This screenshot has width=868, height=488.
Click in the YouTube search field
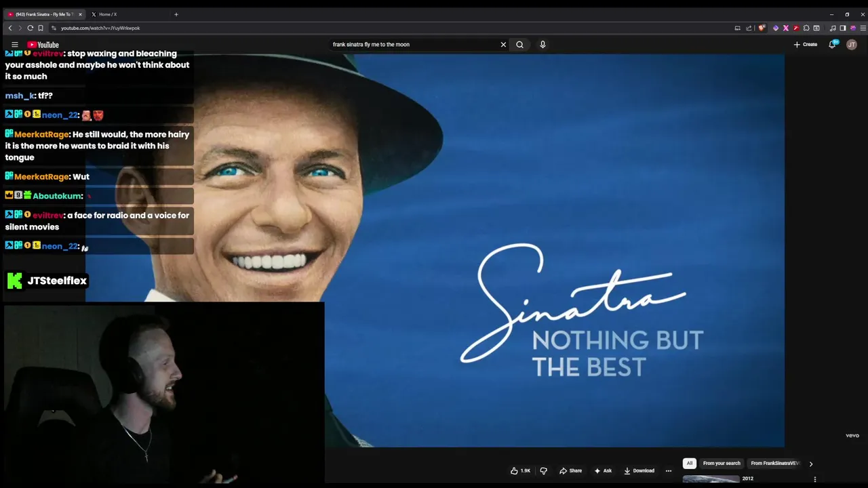coord(414,45)
